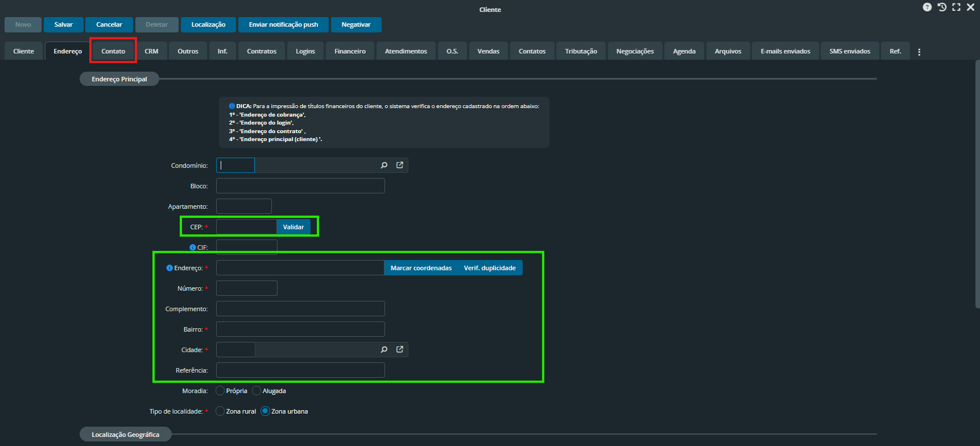Click the Marcar coordenadas button
This screenshot has width=980, height=446.
coord(421,268)
